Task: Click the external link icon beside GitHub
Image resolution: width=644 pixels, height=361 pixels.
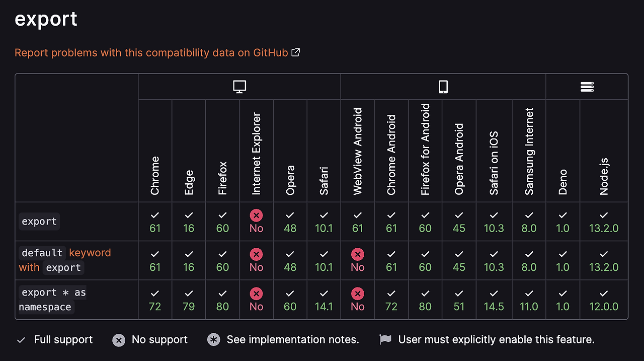Action: pyautogui.click(x=296, y=52)
